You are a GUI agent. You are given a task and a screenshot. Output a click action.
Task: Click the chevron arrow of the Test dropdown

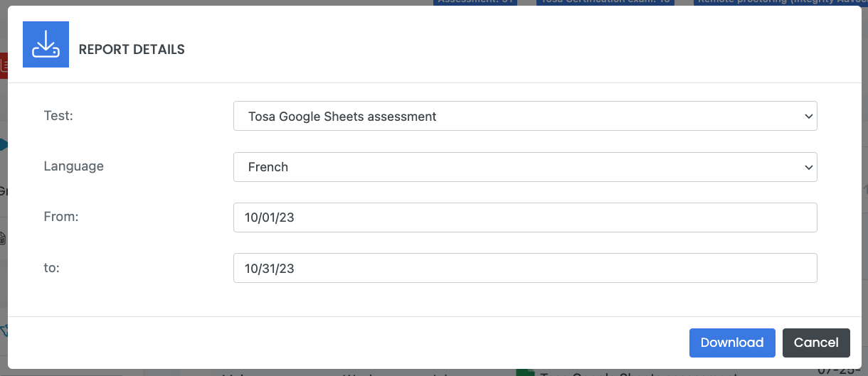(808, 116)
